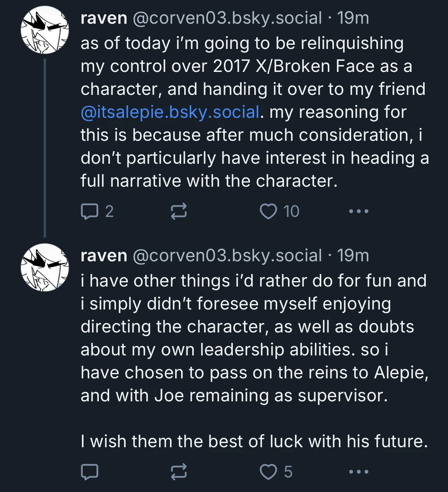Repost the first post about Broken Face
This screenshot has height=492, width=448.
pos(178,211)
